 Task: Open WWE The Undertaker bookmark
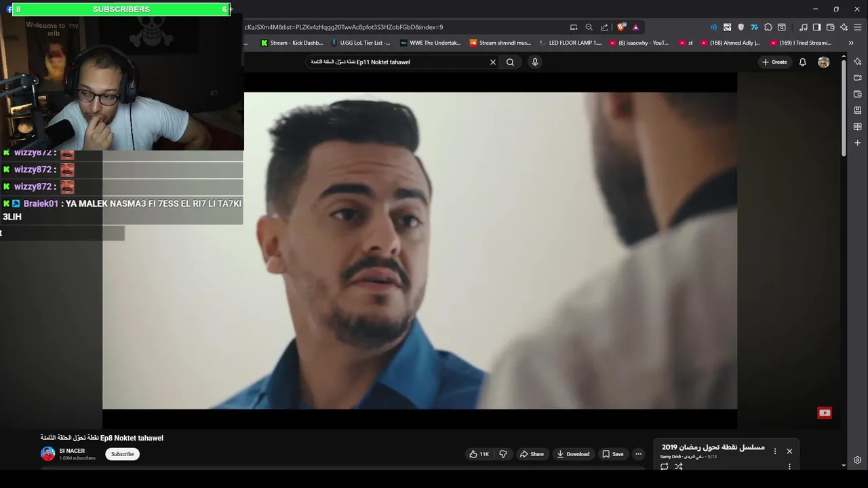coord(430,43)
